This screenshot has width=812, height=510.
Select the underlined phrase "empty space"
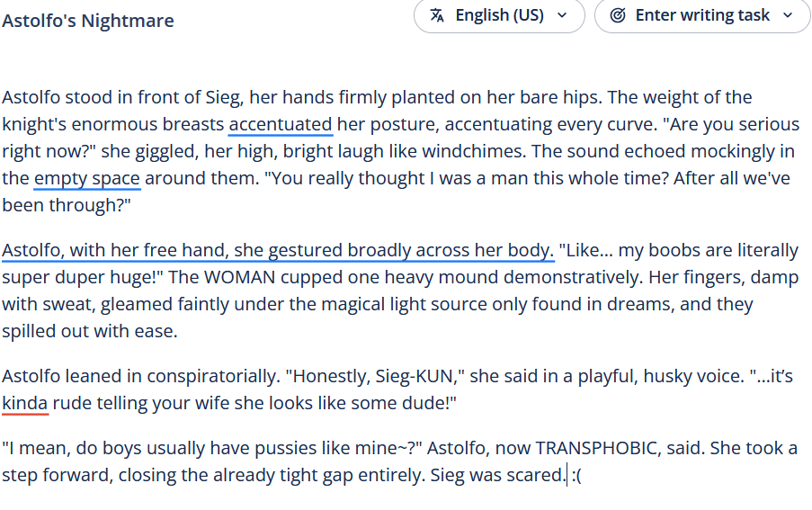coord(86,178)
